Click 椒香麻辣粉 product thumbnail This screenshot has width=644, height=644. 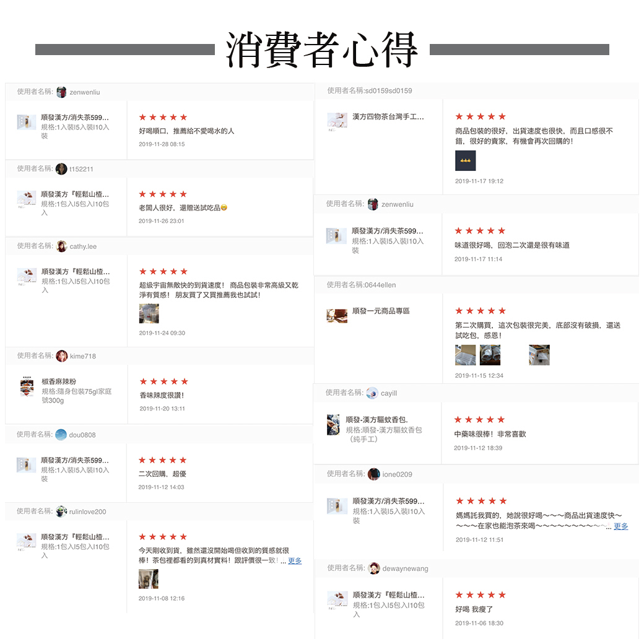tap(27, 386)
